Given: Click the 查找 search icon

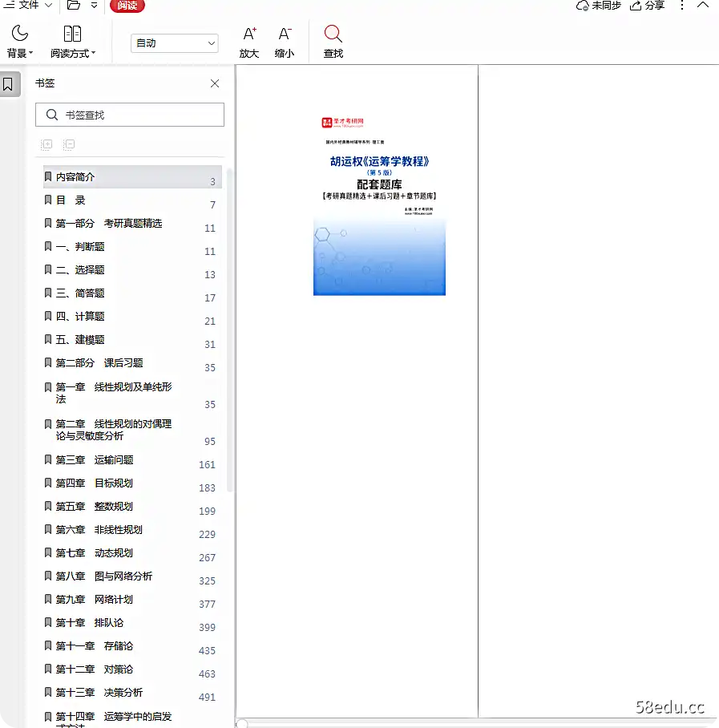Looking at the screenshot, I should pyautogui.click(x=333, y=42).
